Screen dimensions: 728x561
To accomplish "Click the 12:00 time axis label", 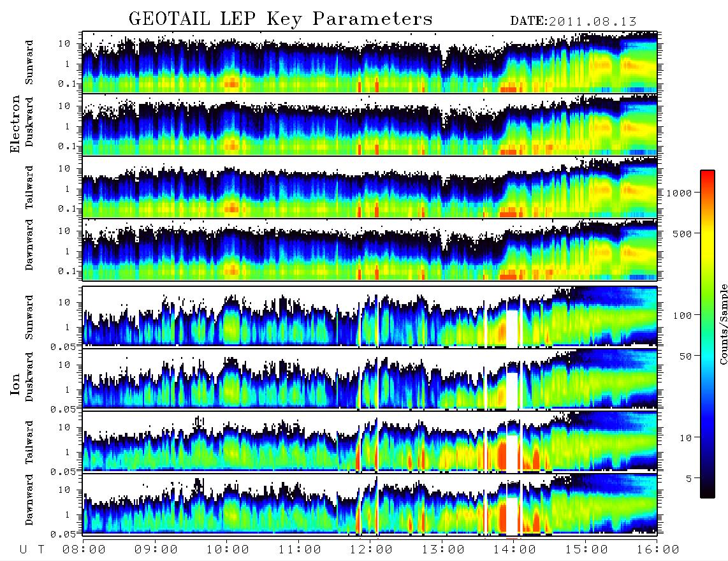I will click(371, 550).
